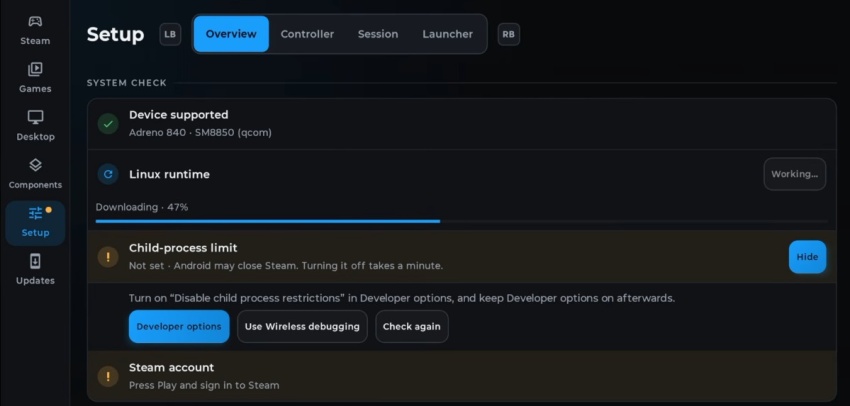Open Developer options
Viewport: 850px width, 406px height.
[x=179, y=326]
